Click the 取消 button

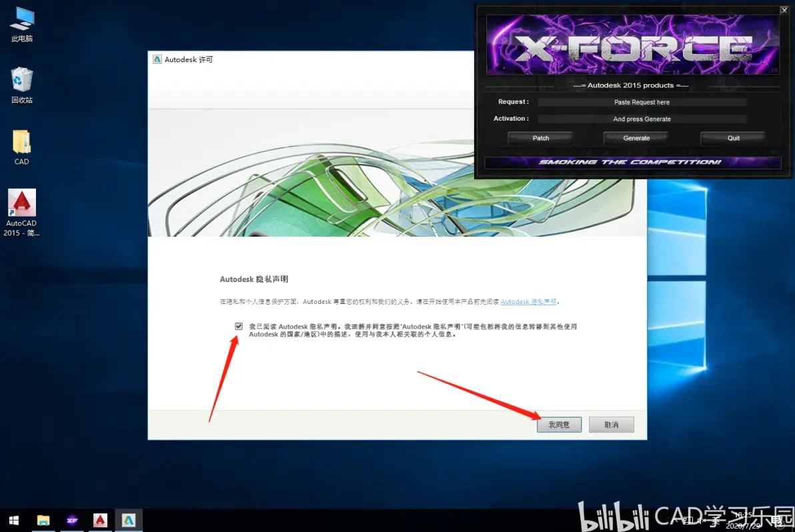point(611,425)
